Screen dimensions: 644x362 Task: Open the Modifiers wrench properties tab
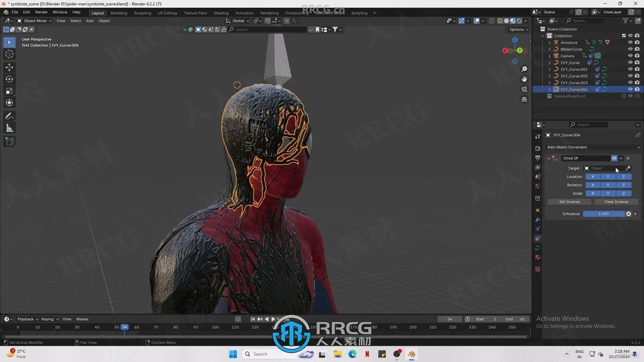[x=537, y=220]
